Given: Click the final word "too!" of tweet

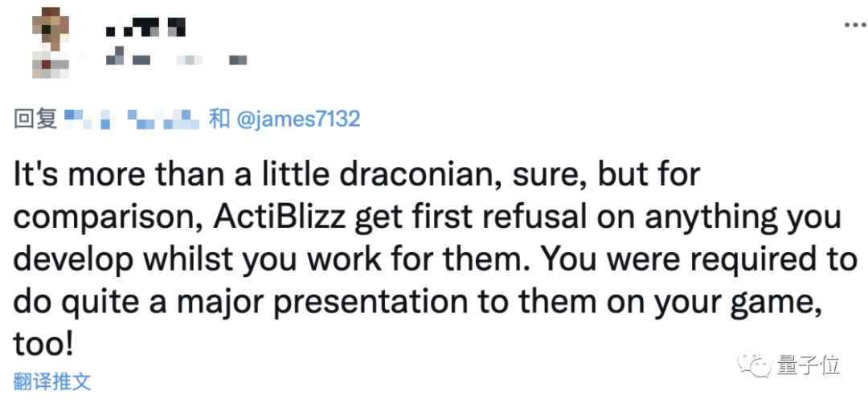Looking at the screenshot, I should click(x=44, y=344).
